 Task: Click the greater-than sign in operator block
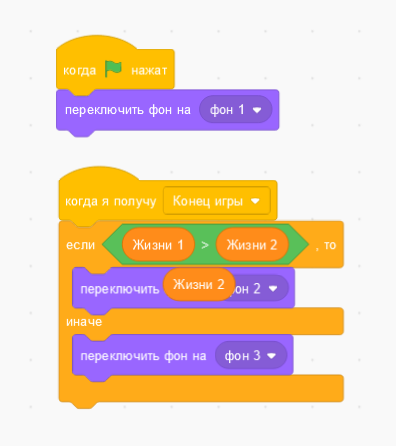point(205,245)
